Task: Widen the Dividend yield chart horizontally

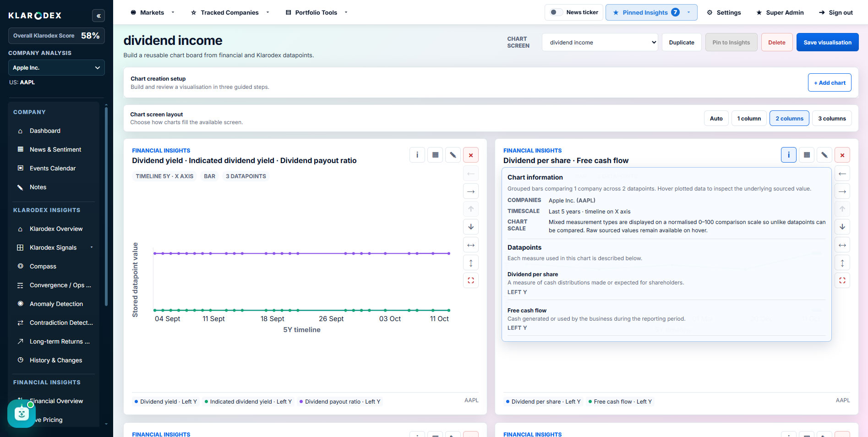Action: click(471, 245)
